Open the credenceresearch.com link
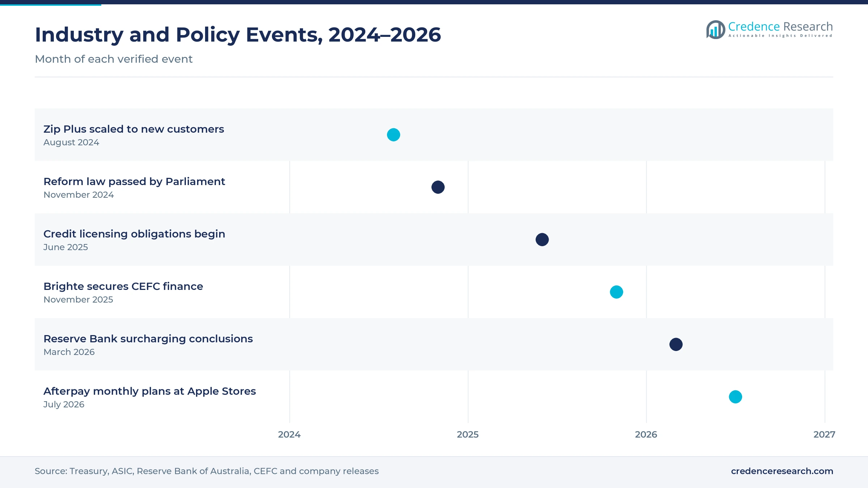Viewport: 868px width, 488px height. [x=782, y=471]
